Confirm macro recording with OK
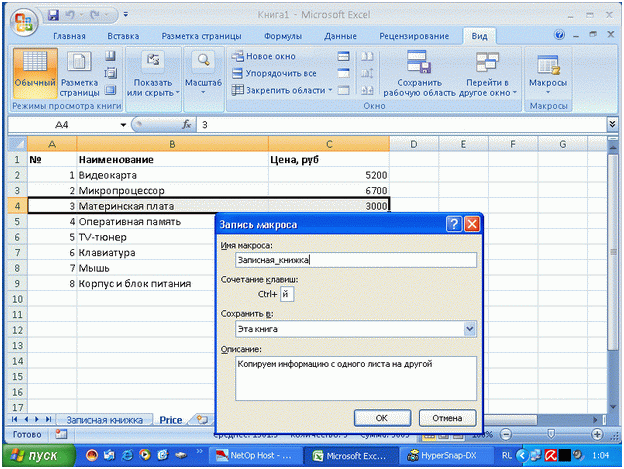 [x=382, y=418]
